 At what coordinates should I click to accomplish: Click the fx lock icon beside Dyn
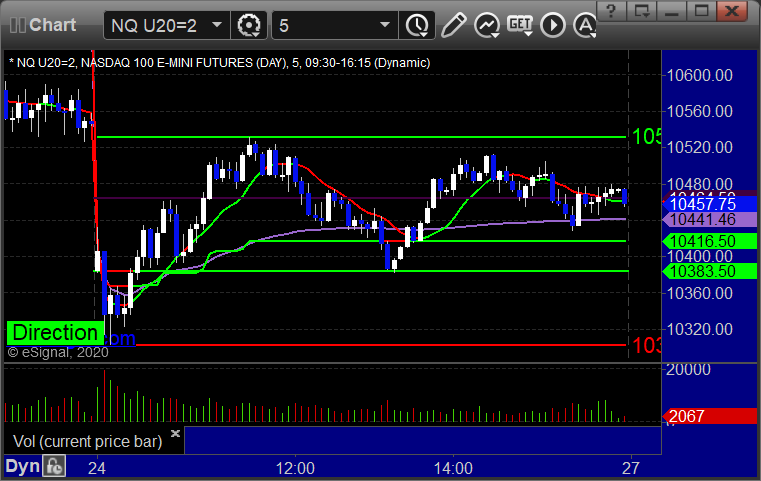(54, 466)
